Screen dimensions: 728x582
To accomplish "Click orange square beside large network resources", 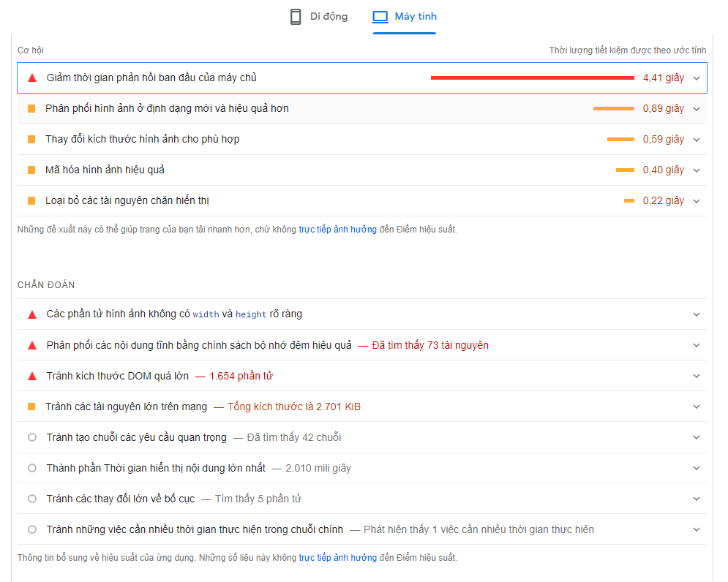I will pyautogui.click(x=31, y=407).
